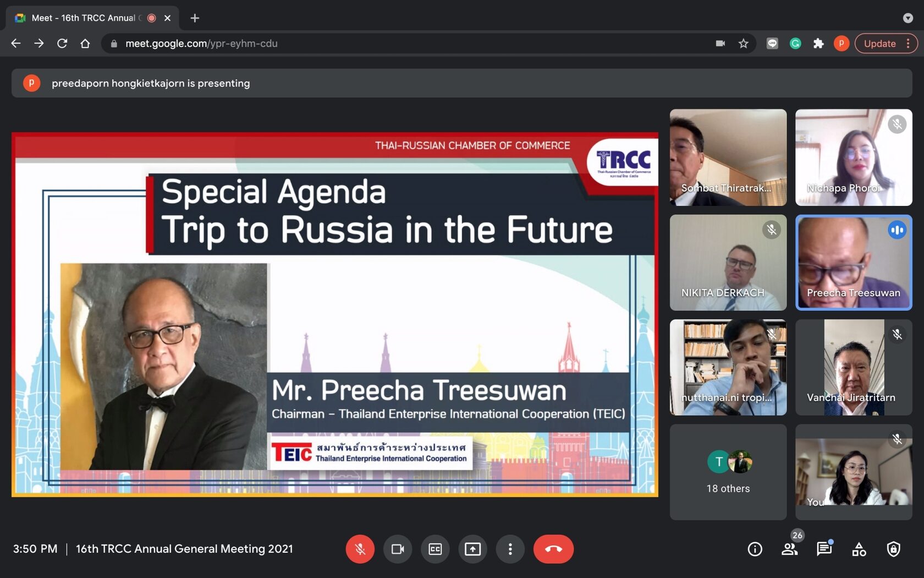Open the Chrome tab search dropdown
Viewport: 924px width, 578px height.
[908, 18]
